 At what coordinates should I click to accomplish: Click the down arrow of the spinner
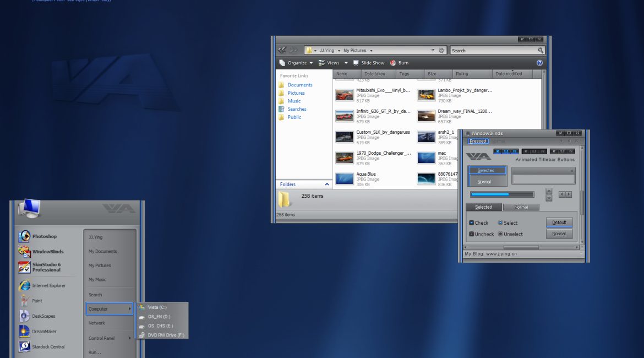pos(549,198)
